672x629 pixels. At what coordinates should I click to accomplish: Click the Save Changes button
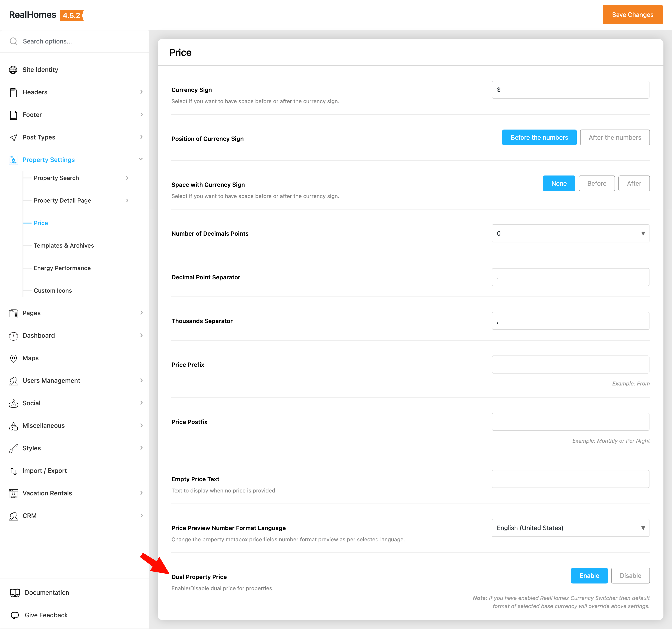click(x=632, y=15)
